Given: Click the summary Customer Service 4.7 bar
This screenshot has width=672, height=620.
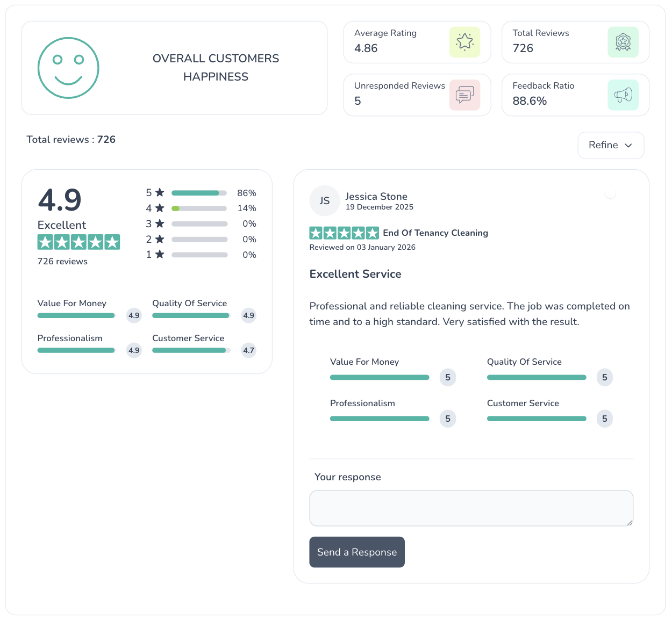Looking at the screenshot, I should pyautogui.click(x=191, y=350).
